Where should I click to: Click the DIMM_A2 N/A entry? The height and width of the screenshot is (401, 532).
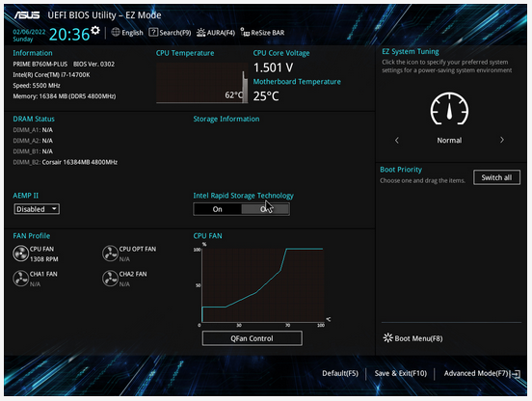(x=33, y=141)
